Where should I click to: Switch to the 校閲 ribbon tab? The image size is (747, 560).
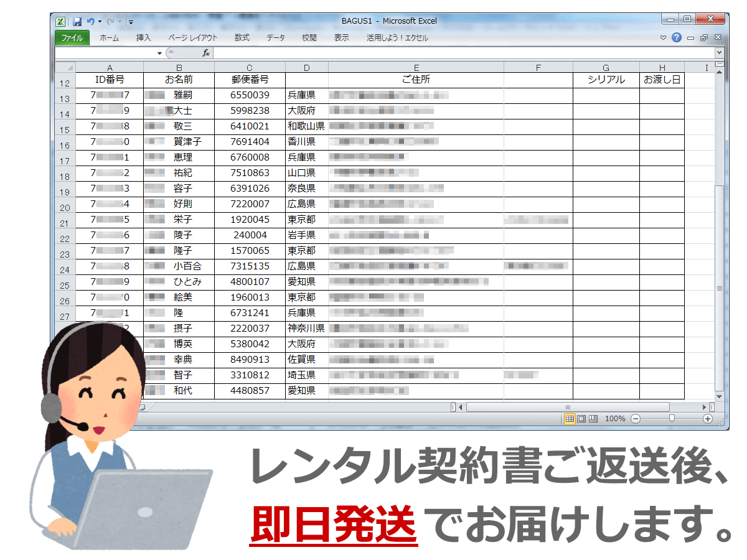309,38
